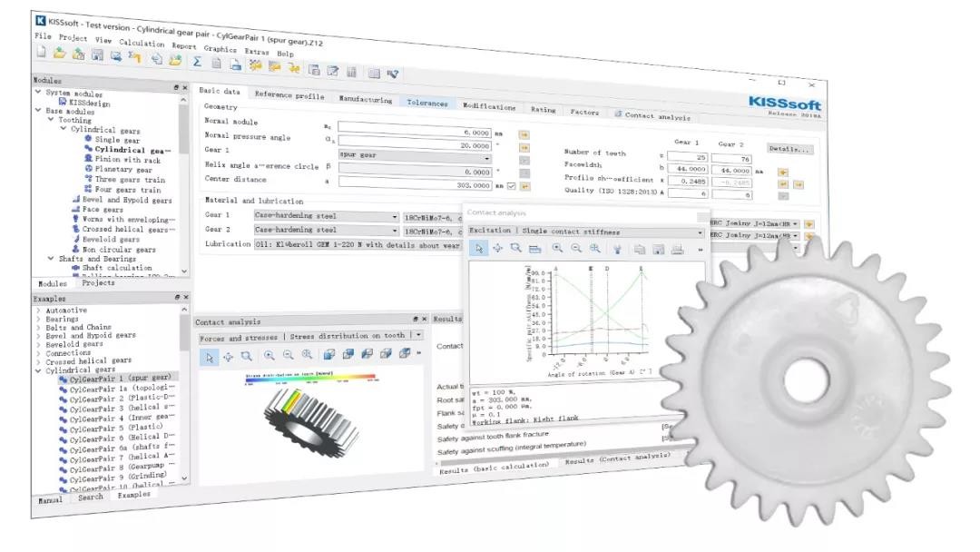This screenshot has height=552, width=980.
Task: Open the Graphics menu
Action: 220,49
